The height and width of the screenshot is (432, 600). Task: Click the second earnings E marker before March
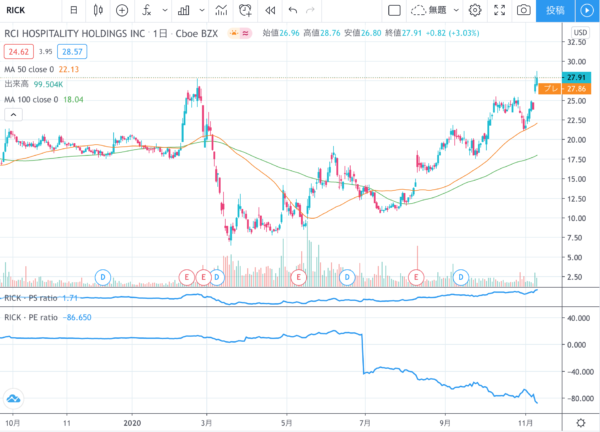[203, 277]
